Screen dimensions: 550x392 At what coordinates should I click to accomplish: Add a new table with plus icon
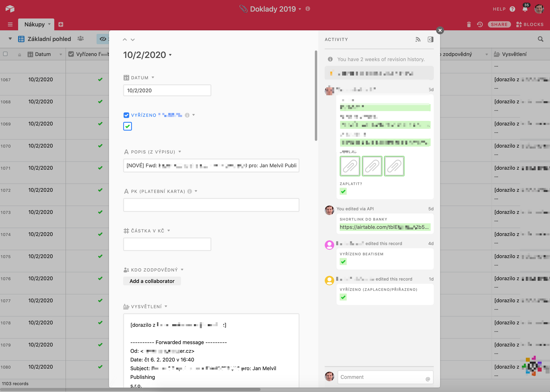coord(61,24)
